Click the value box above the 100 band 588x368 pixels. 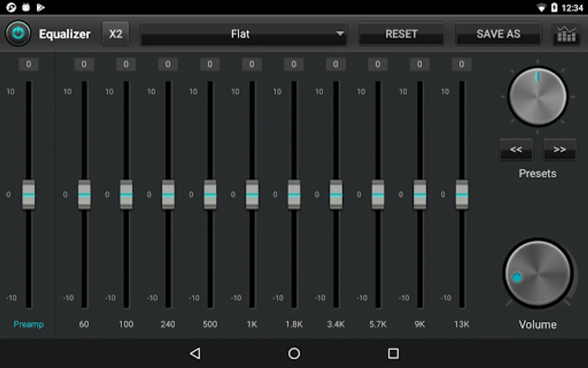(x=126, y=64)
